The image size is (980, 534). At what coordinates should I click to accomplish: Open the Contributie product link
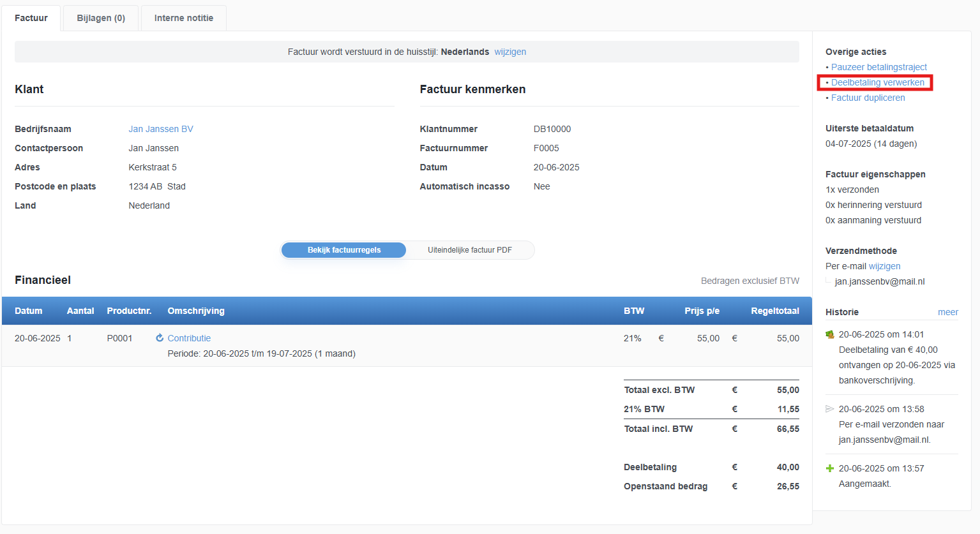(189, 338)
